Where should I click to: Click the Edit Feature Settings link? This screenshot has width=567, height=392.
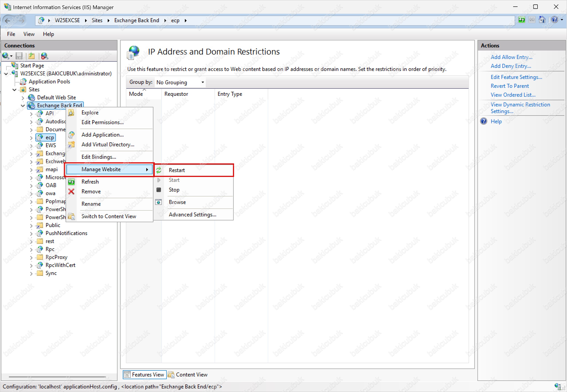coord(516,77)
